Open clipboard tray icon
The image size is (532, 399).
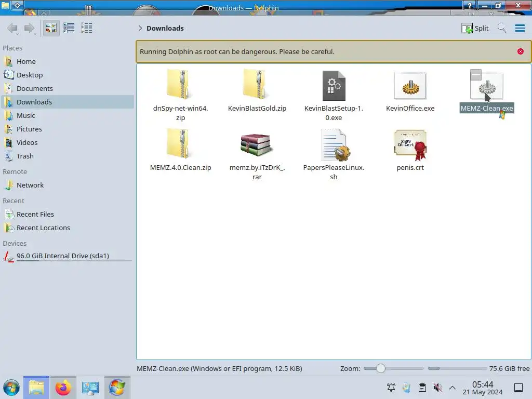(x=422, y=388)
